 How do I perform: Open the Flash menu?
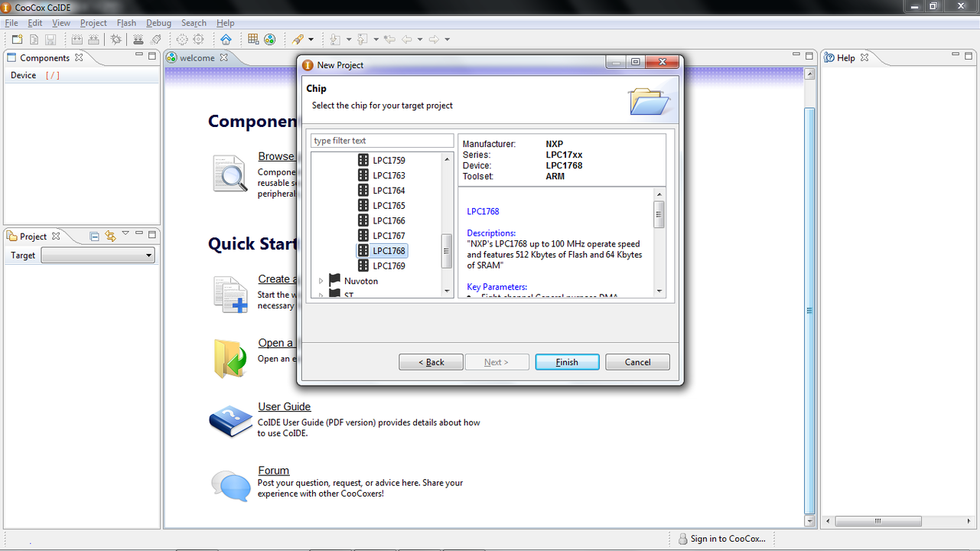pos(126,23)
